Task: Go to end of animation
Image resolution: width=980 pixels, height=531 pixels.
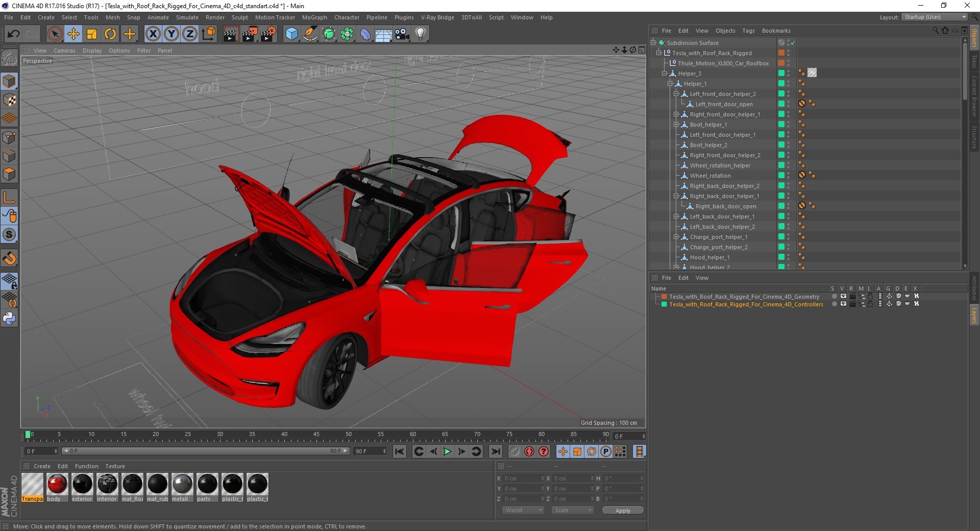Action: (495, 451)
